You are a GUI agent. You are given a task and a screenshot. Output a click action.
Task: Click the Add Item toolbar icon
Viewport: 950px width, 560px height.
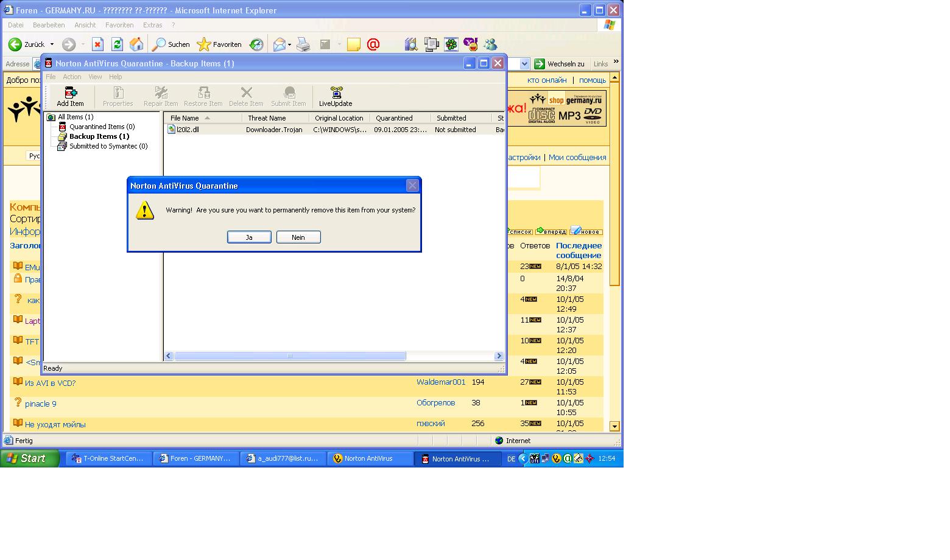[71, 96]
